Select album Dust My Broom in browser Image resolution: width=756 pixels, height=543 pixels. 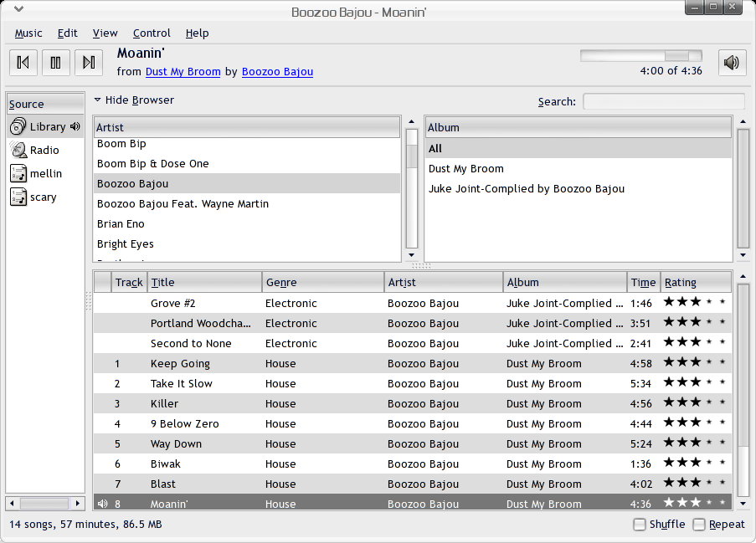[579, 169]
